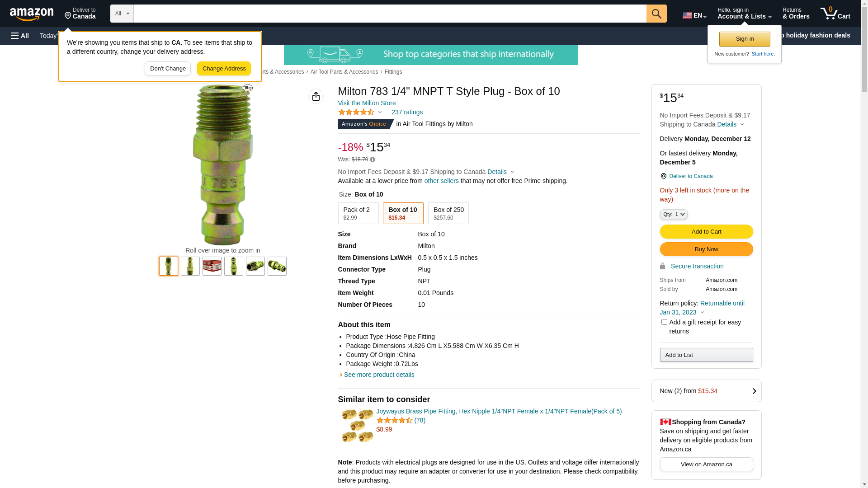Open the Returns & Orders menu

coord(796,14)
